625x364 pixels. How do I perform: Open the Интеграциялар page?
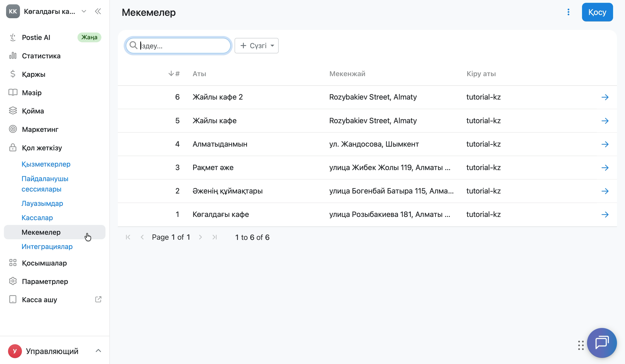47,246
